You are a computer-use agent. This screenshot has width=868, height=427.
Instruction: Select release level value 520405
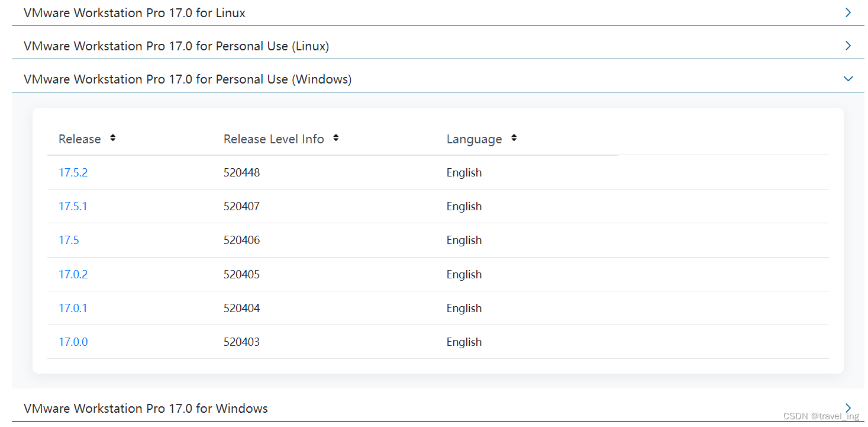coord(241,274)
